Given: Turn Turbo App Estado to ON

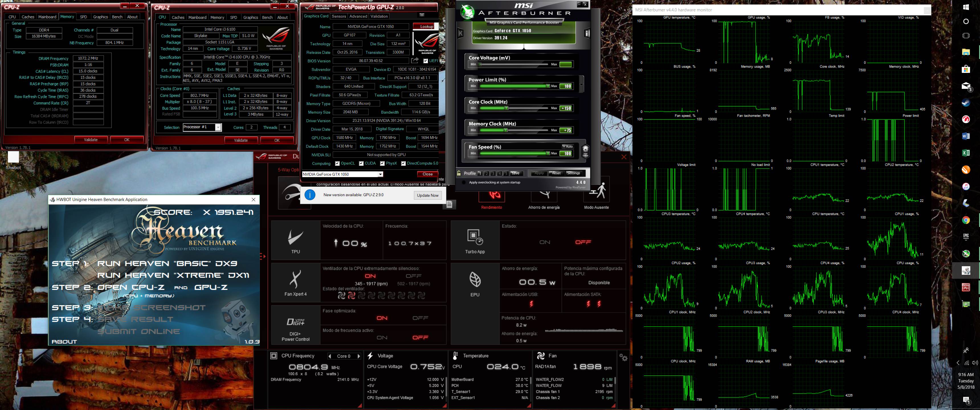Looking at the screenshot, I should click(545, 242).
